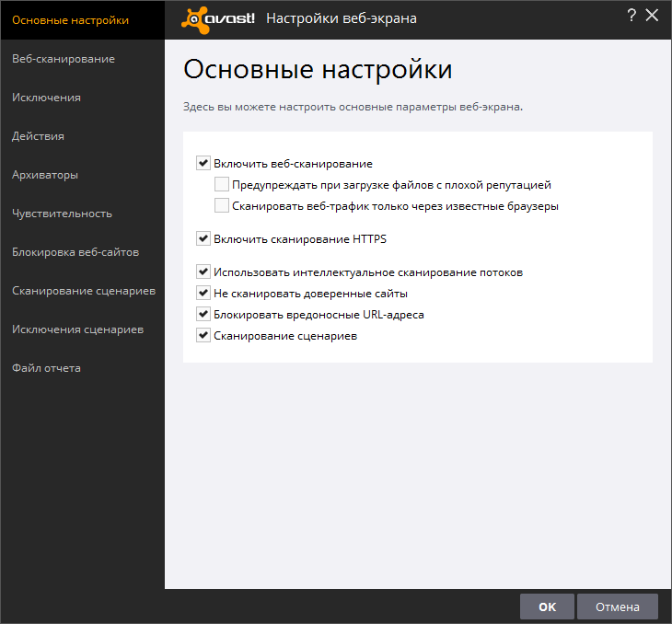Enable 'Предупреждать при загрузке файлов с плохой репутацией'
The width and height of the screenshot is (672, 624).
coord(222,184)
